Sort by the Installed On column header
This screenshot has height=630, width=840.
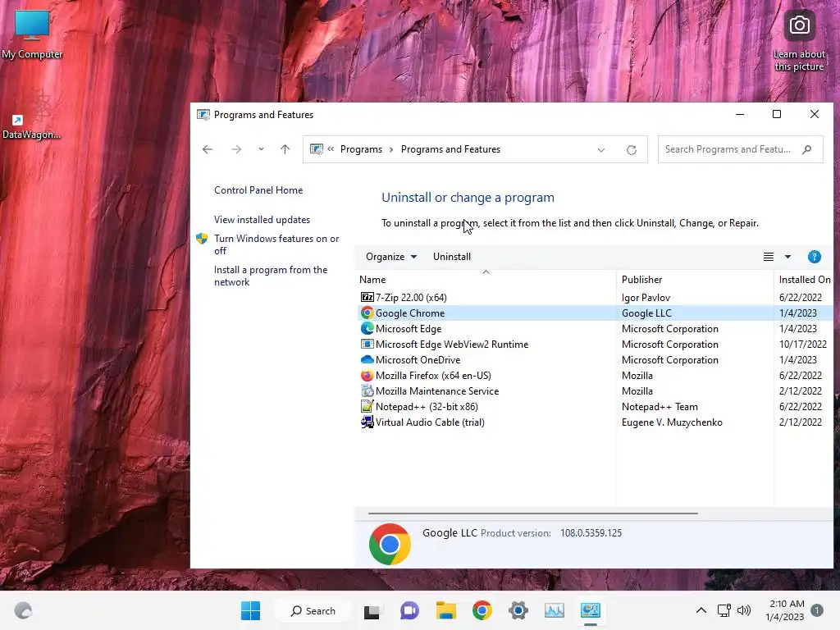coord(804,279)
